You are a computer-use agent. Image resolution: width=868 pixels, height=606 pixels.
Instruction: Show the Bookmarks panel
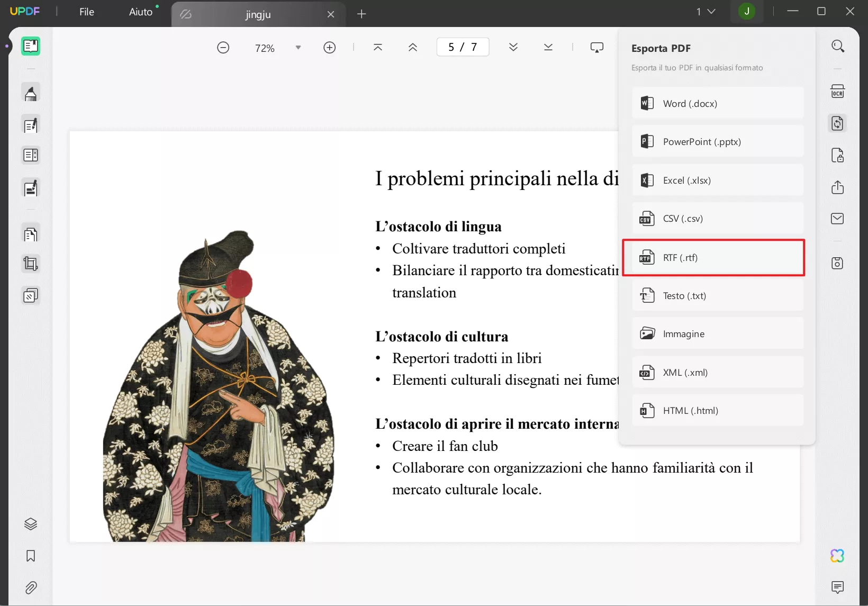31,556
